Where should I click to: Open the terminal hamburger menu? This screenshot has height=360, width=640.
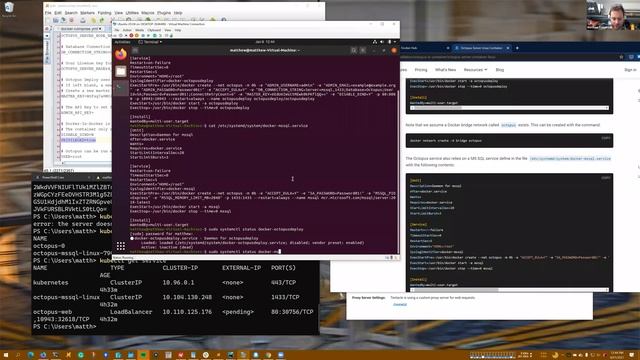pyautogui.click(x=362, y=50)
